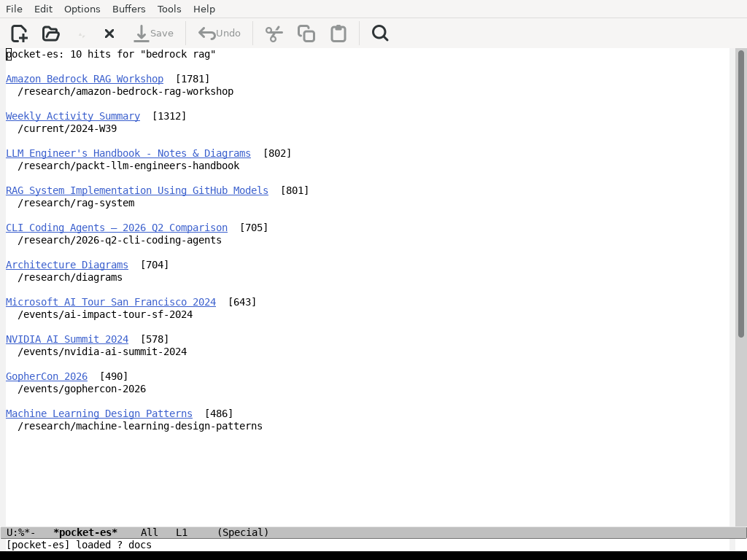Click the score [486] text
The height and width of the screenshot is (560, 747).
coord(219,413)
